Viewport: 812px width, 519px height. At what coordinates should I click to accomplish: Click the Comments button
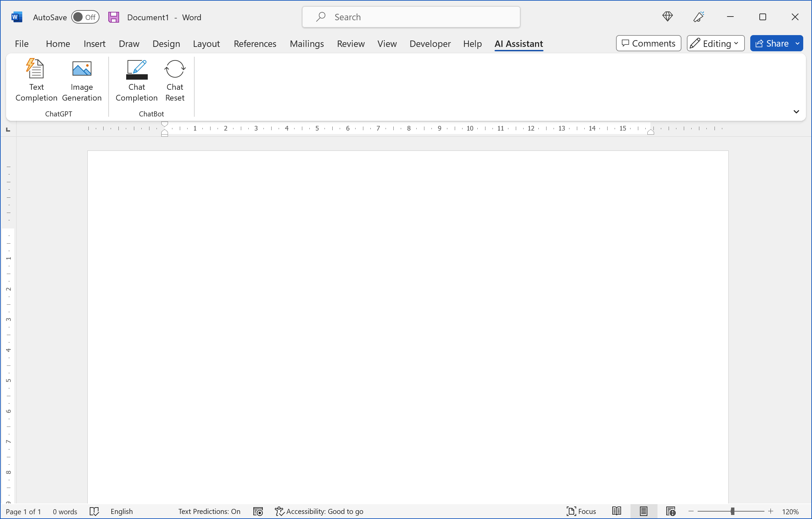pos(648,44)
